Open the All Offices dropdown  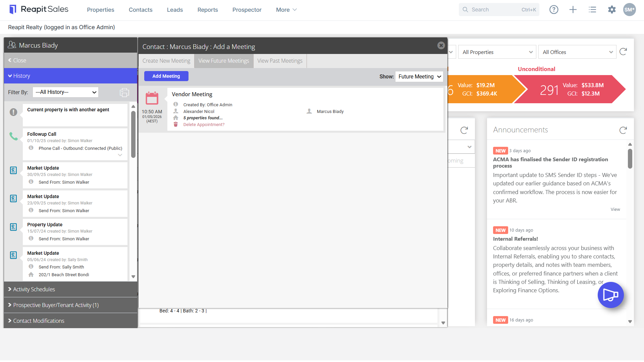[577, 52]
